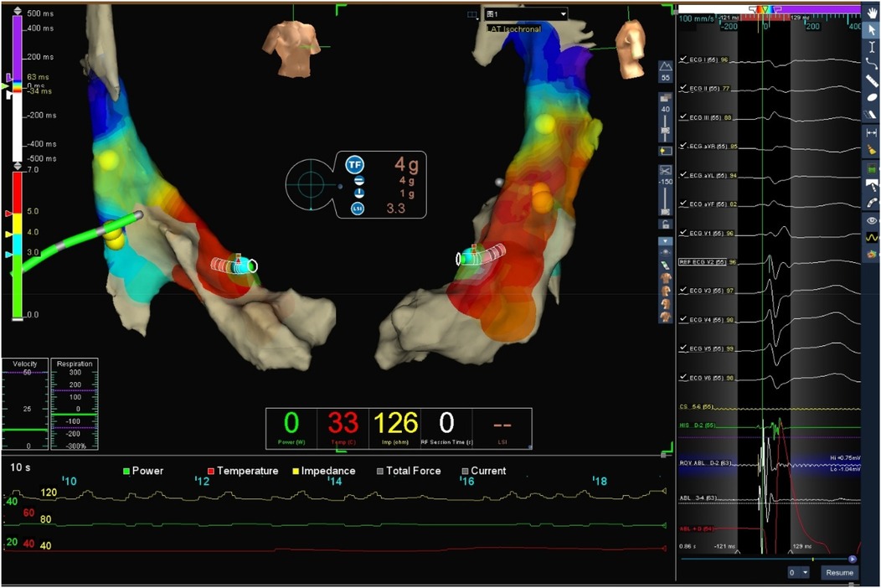Click the waveform playback scrub bar
Image resolution: width=881 pixels, height=588 pixels.
766,558
